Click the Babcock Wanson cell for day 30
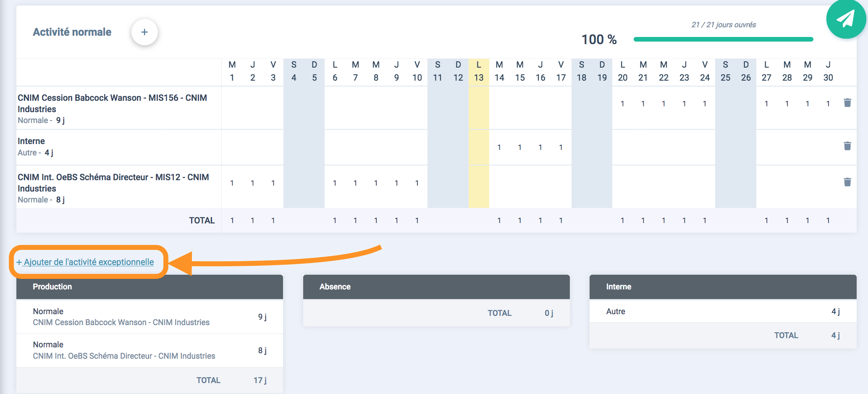 coord(828,104)
